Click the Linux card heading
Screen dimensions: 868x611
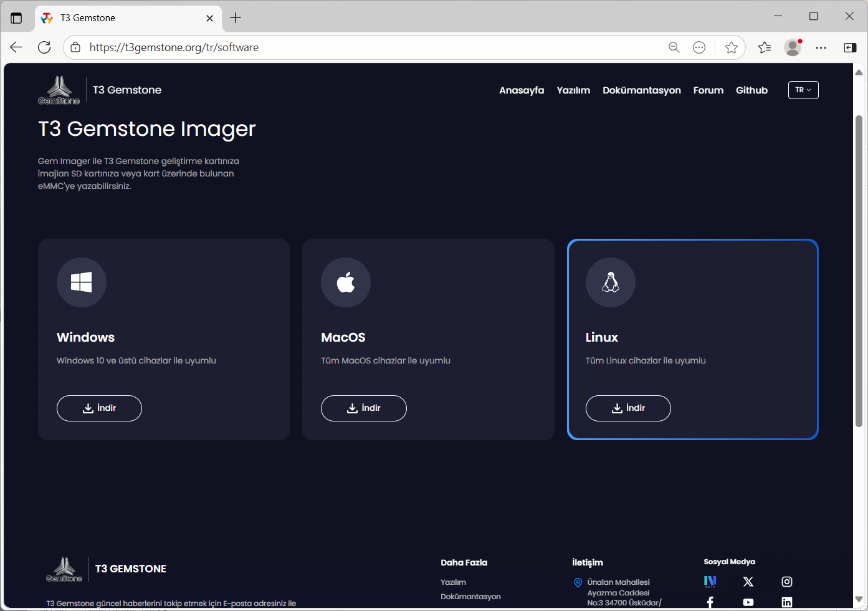pos(602,337)
